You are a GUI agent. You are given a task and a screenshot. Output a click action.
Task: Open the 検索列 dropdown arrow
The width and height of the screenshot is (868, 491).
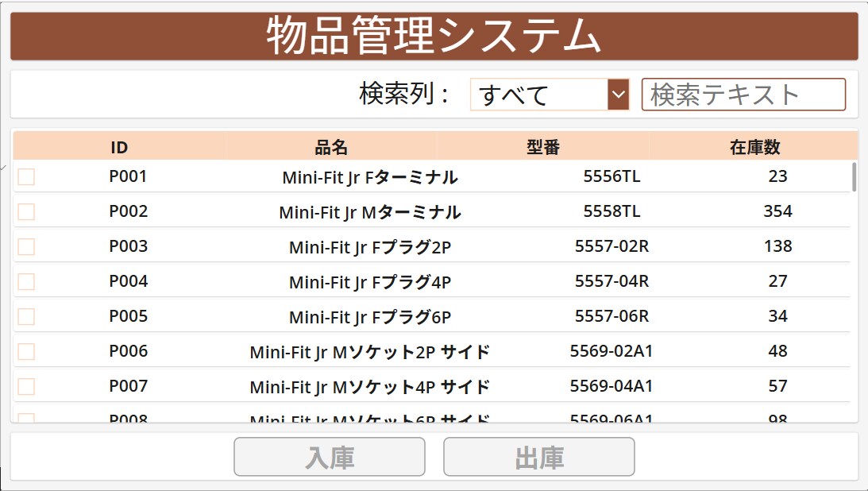tap(618, 94)
